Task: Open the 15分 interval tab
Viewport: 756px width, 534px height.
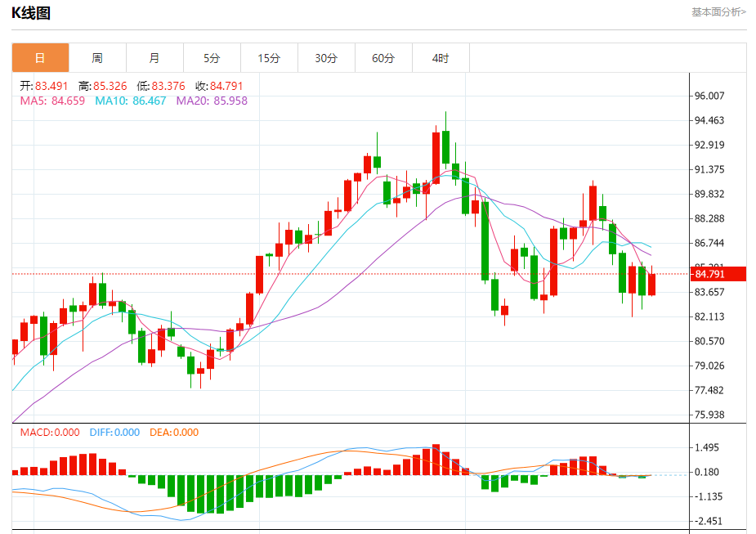Action: coord(269,58)
